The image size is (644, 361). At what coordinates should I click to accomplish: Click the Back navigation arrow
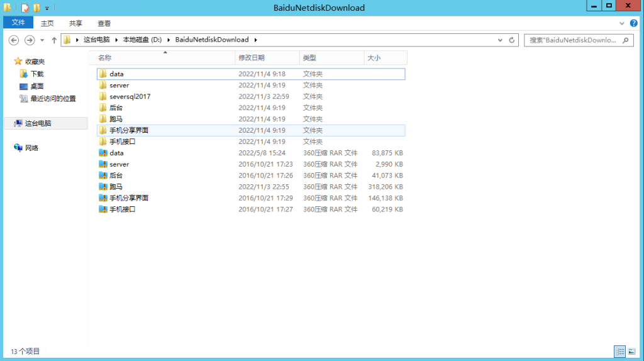(x=14, y=40)
